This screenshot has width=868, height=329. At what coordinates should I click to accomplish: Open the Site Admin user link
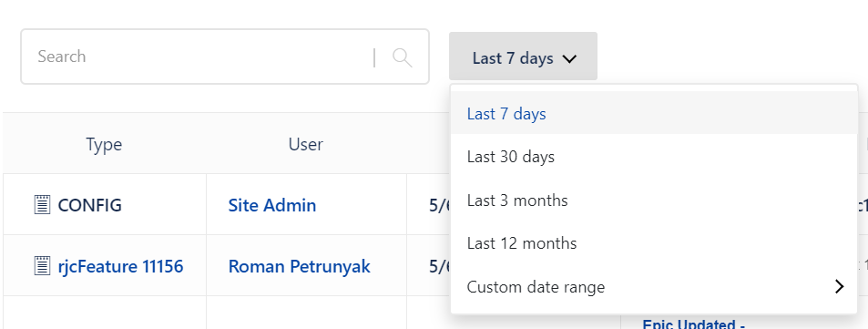coord(271,205)
